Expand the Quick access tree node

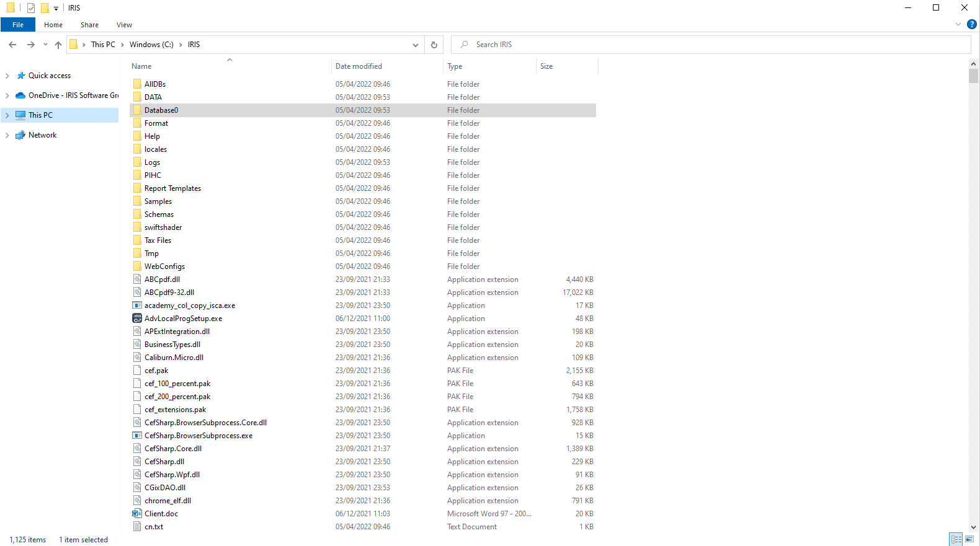[x=7, y=76]
